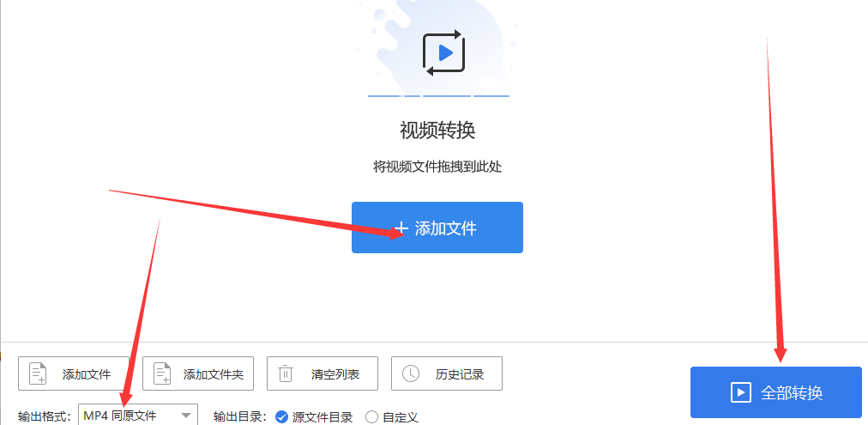Click the 添加文件 toolbar button
Screen dimensions: 868x425
tap(74, 373)
